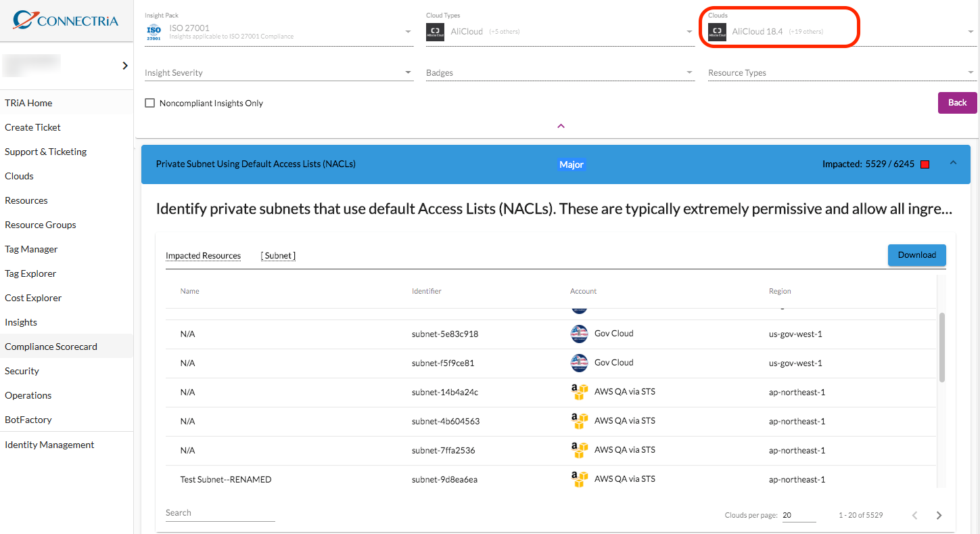Open the Insight Severity dropdown
Screen dimensions: 980x534
click(279, 72)
